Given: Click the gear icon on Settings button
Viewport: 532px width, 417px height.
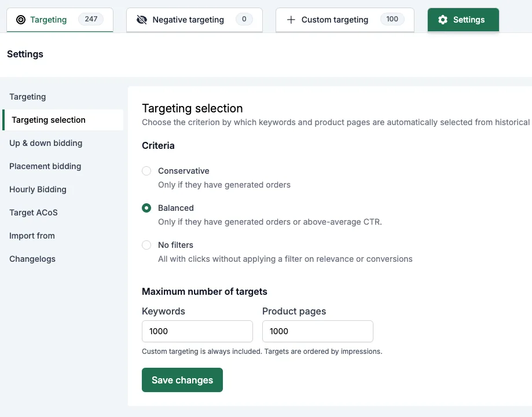Looking at the screenshot, I should pyautogui.click(x=443, y=20).
